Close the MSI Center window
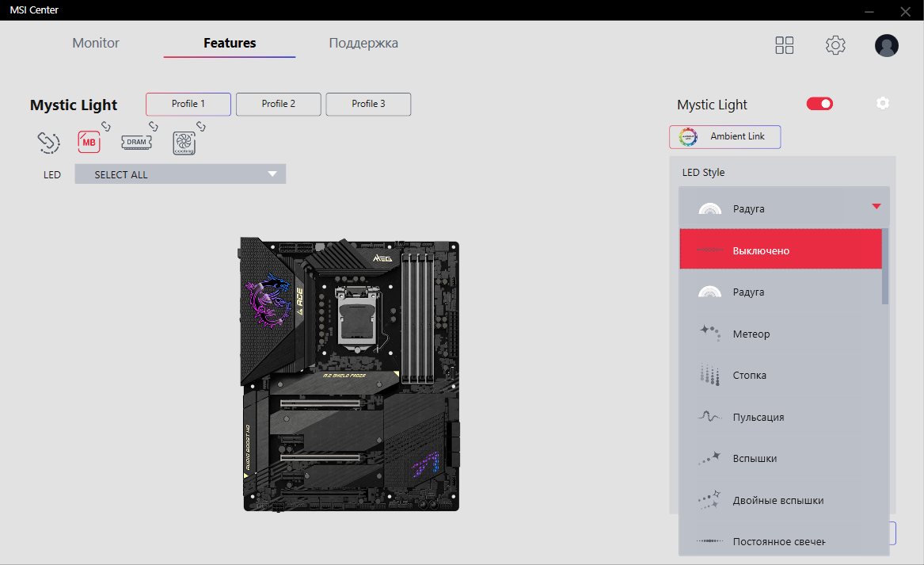Image resolution: width=924 pixels, height=565 pixels. tap(906, 11)
